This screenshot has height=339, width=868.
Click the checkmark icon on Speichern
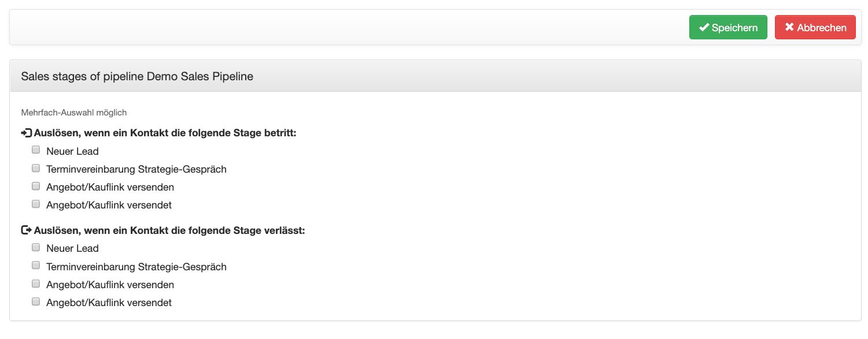pyautogui.click(x=704, y=27)
